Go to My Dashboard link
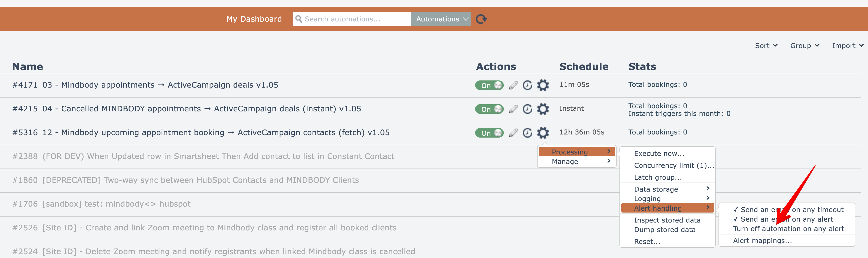This screenshot has height=258, width=868. pos(254,19)
